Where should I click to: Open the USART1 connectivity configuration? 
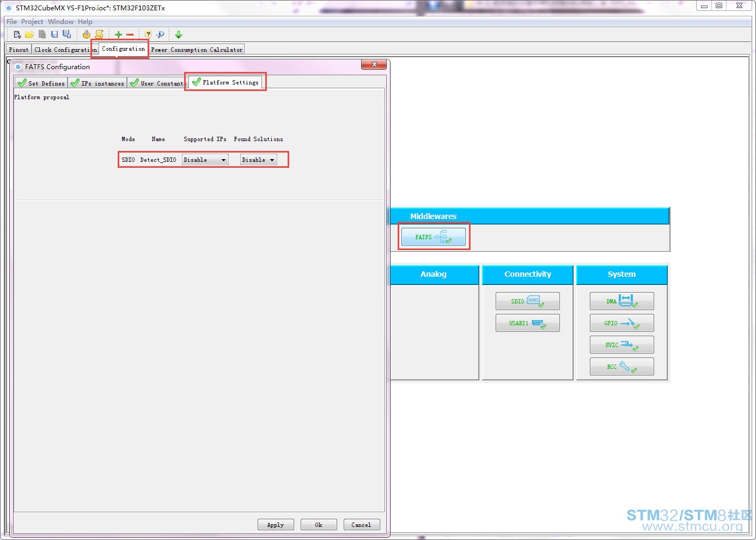(528, 323)
